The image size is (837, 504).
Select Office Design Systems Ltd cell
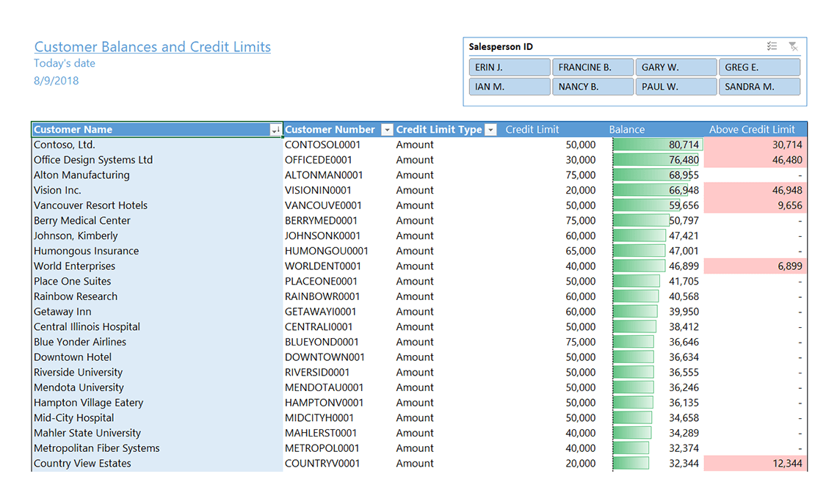157,160
